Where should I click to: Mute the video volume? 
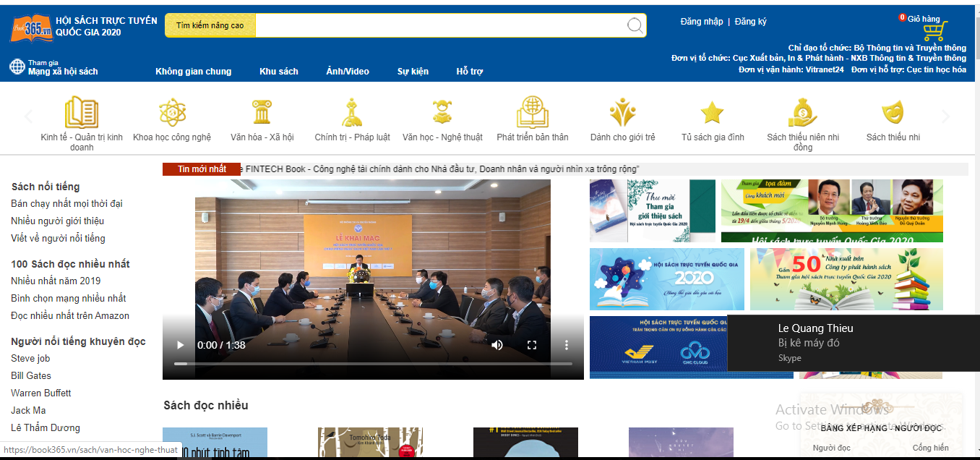click(x=497, y=345)
